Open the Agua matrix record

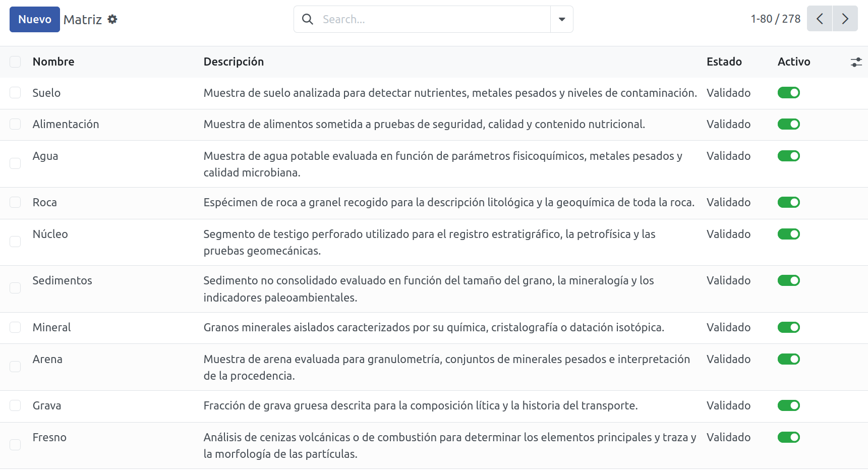(x=45, y=156)
